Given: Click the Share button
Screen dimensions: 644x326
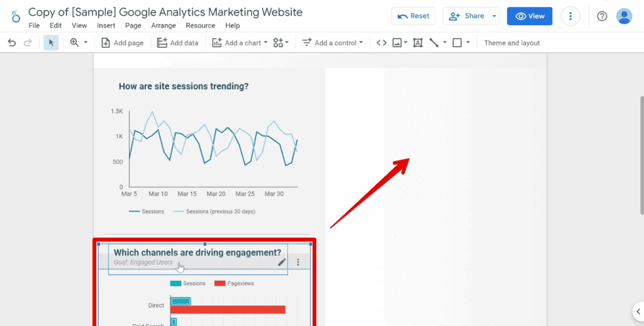Looking at the screenshot, I should [466, 16].
